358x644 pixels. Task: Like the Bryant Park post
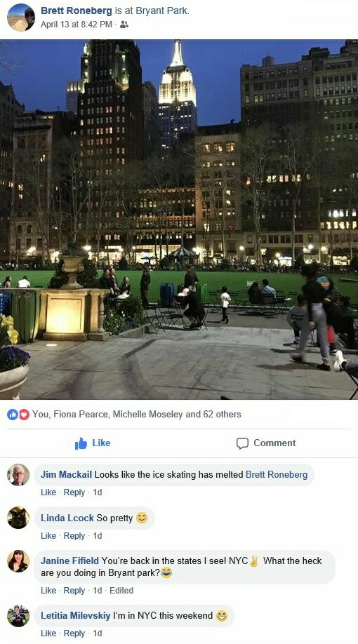pos(93,443)
